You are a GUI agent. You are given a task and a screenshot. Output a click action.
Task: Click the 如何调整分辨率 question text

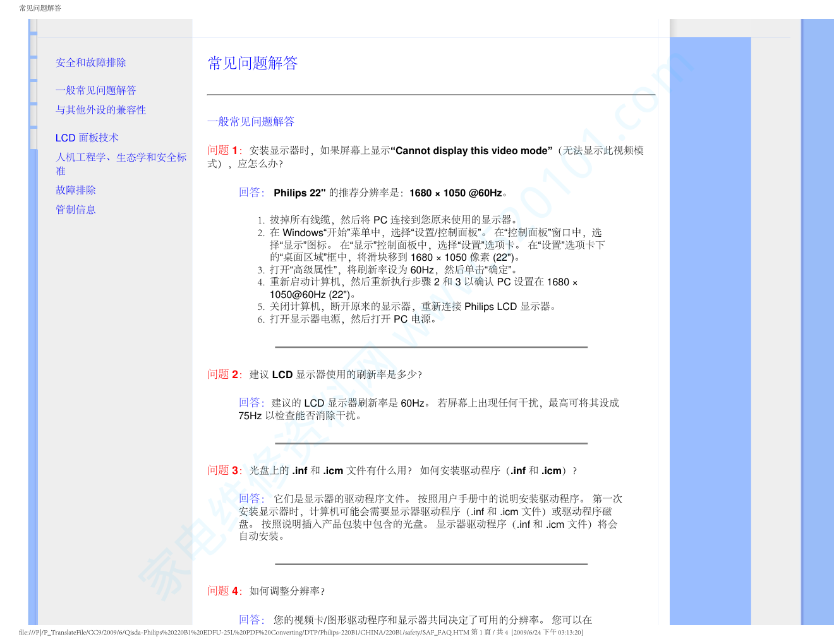pos(287,591)
